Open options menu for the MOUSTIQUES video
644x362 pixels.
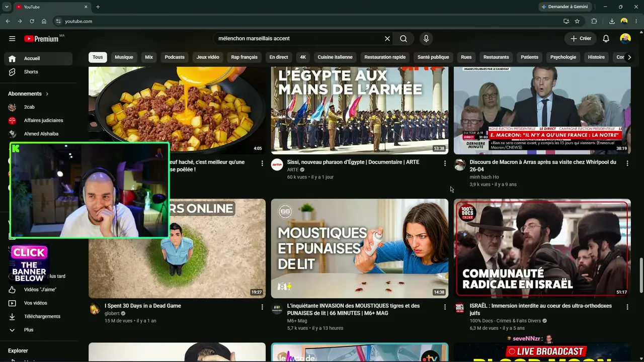[445, 307]
